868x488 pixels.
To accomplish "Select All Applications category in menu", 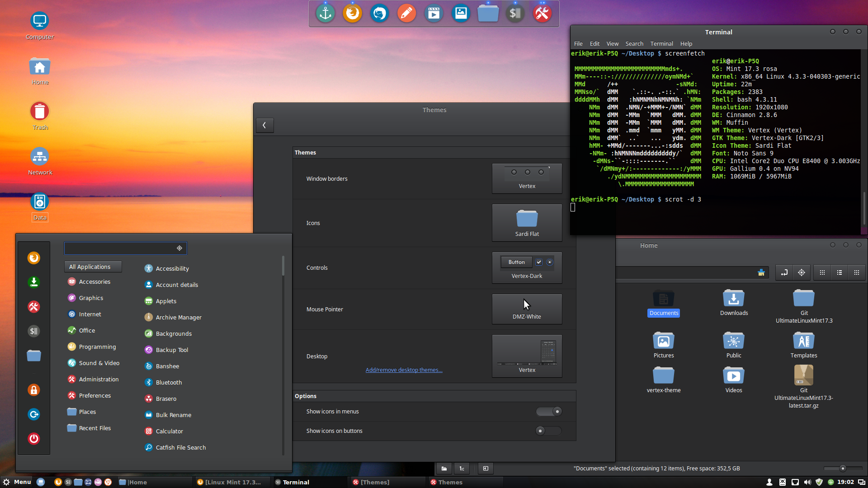I will pyautogui.click(x=93, y=267).
